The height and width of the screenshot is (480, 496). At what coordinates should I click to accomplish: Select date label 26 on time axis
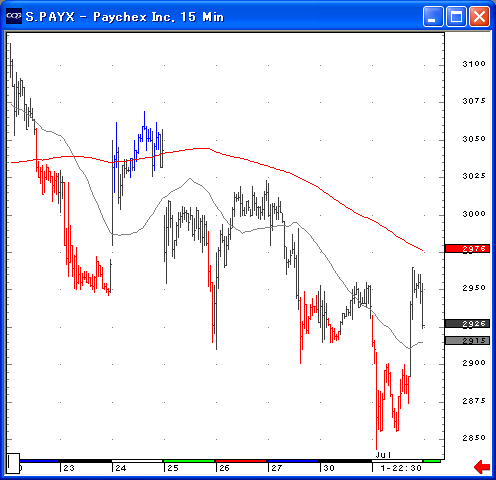225,468
